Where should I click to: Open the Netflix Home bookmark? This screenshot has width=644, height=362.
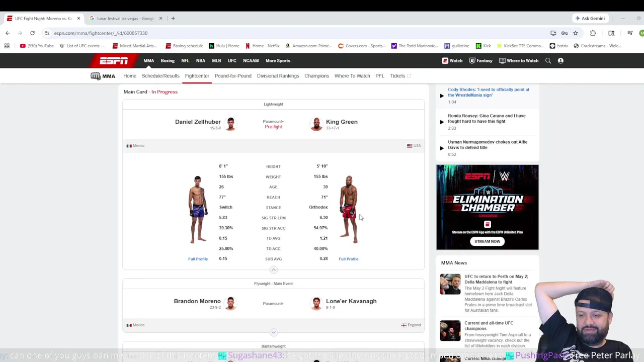coord(262,46)
